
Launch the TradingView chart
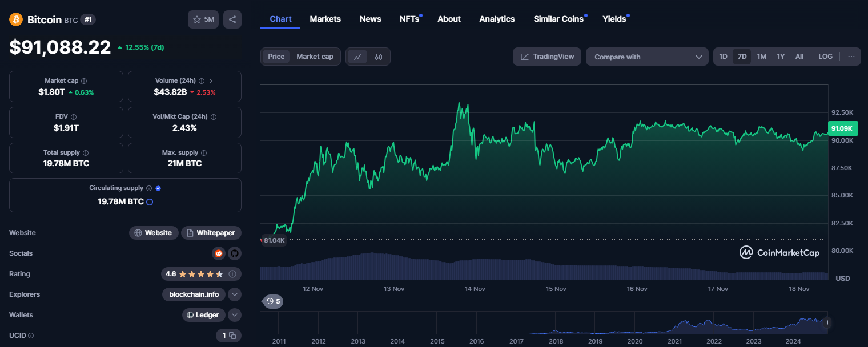point(547,57)
